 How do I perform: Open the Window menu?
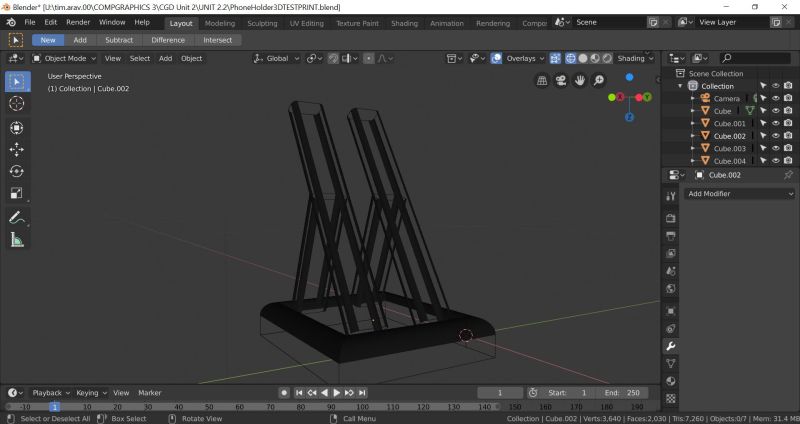[112, 22]
